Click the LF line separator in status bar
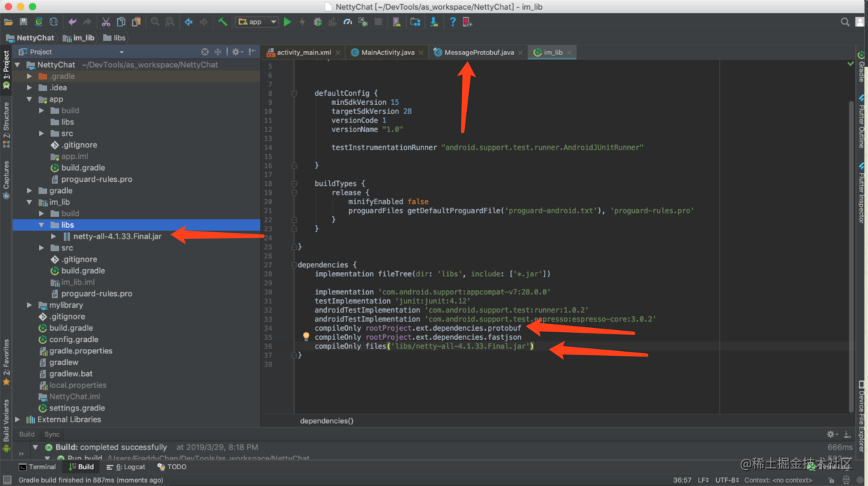Screen dimensions: 868x486 702,480
